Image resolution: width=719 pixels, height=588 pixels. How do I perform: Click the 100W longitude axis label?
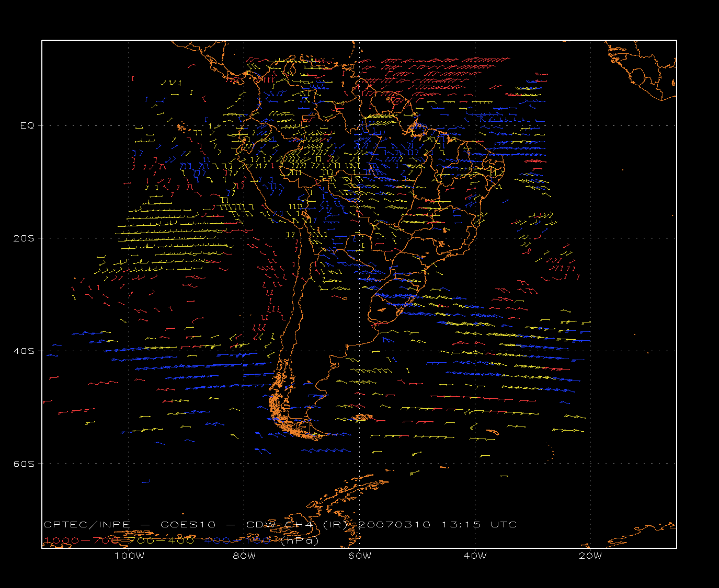click(x=129, y=556)
